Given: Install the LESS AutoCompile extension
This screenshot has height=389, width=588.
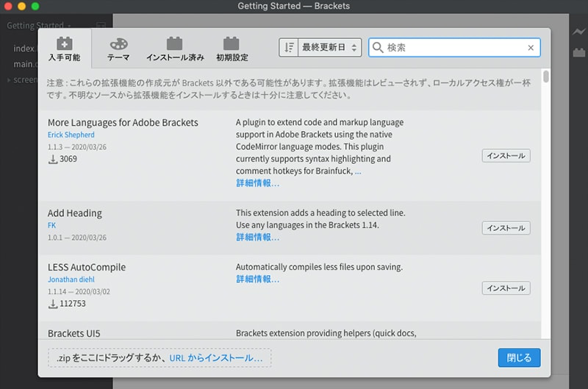Looking at the screenshot, I should coord(506,288).
